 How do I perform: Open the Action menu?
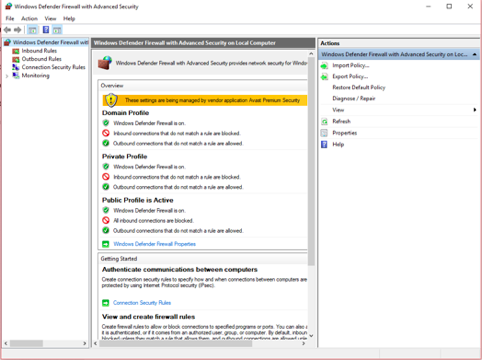[29, 19]
